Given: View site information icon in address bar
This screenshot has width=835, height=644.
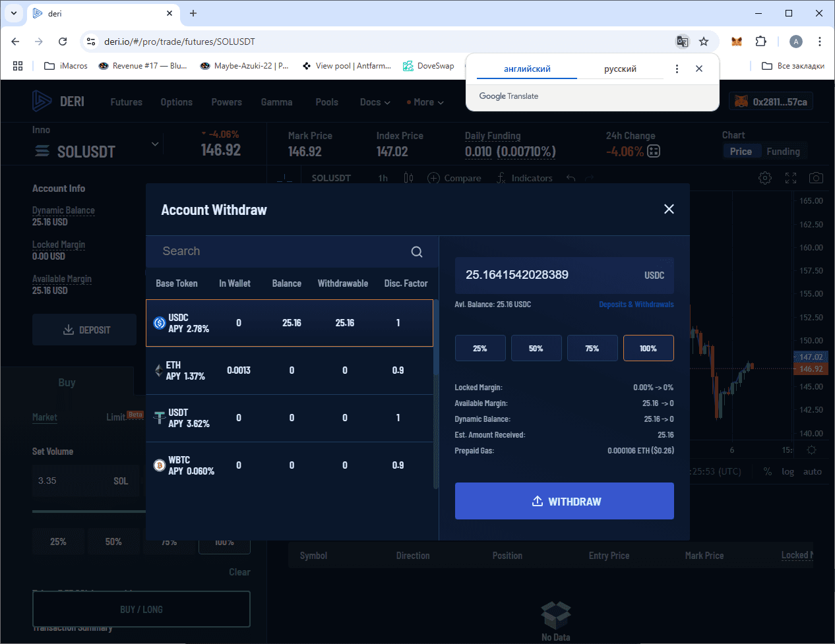Looking at the screenshot, I should [x=91, y=42].
